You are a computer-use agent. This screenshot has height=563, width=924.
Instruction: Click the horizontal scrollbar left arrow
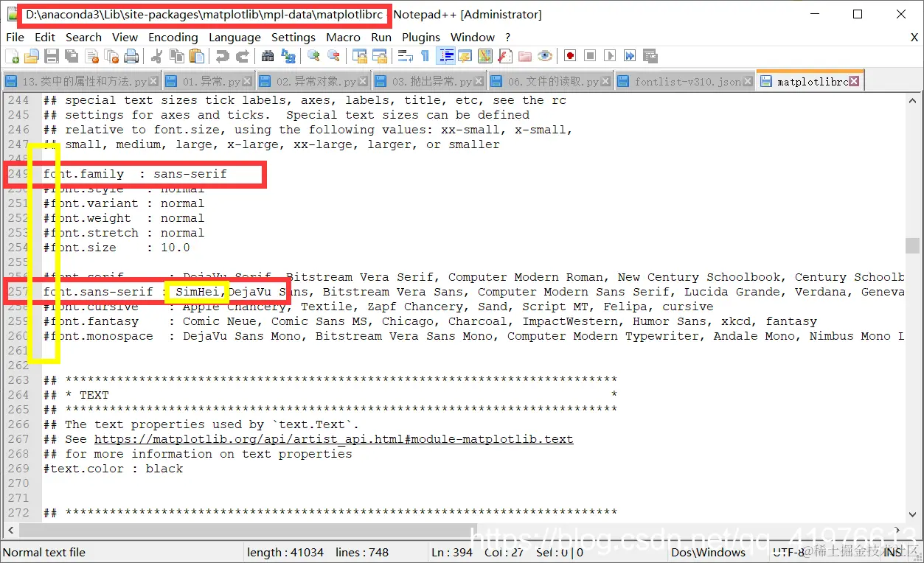coord(10,530)
